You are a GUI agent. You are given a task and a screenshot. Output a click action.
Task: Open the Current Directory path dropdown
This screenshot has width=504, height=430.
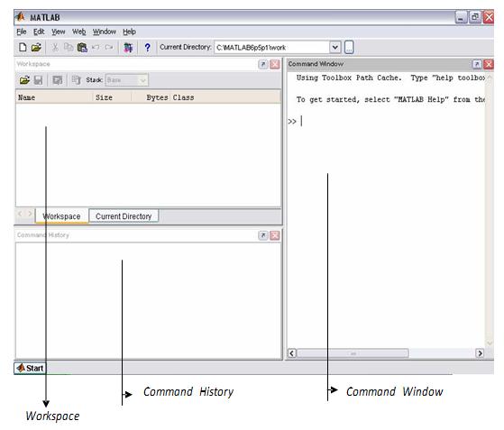334,47
